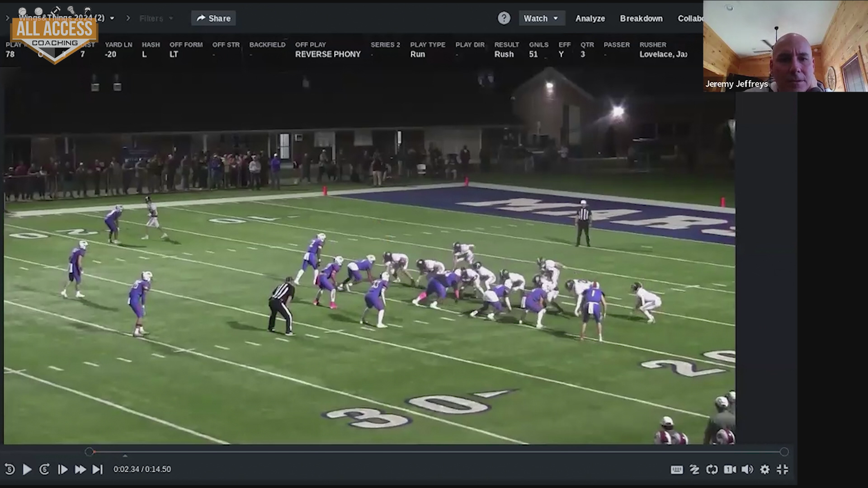
Task: Open the keyboard shortcuts icon
Action: 677,469
